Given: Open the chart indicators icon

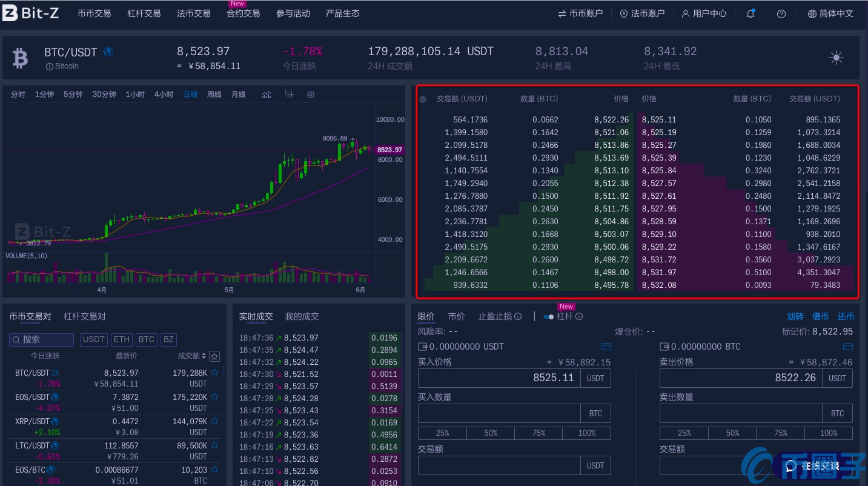Looking at the screenshot, I should 267,95.
